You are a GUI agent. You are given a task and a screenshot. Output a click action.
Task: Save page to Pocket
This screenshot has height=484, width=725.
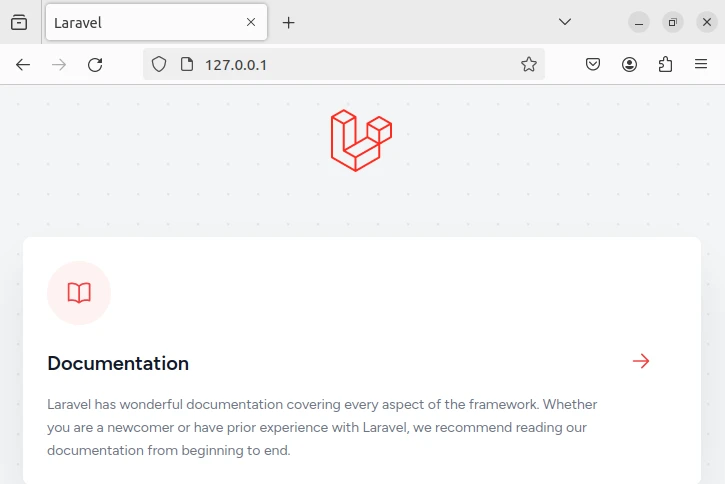coord(593,65)
